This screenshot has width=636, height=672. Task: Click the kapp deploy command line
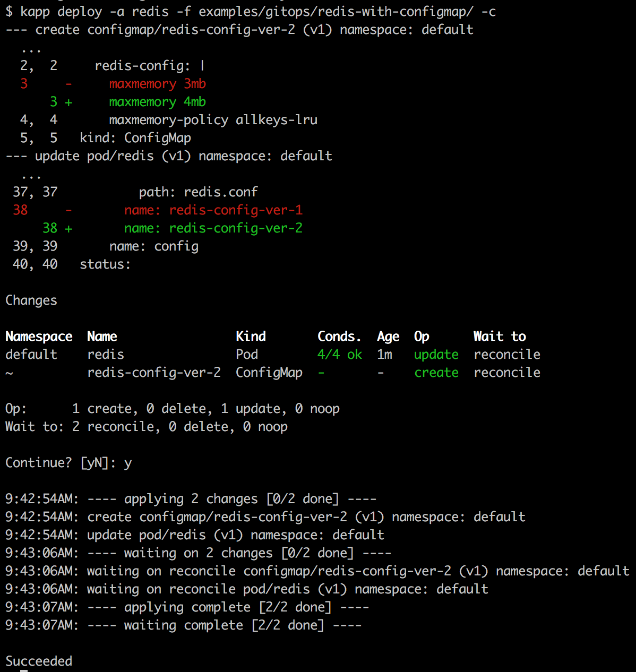(x=251, y=11)
